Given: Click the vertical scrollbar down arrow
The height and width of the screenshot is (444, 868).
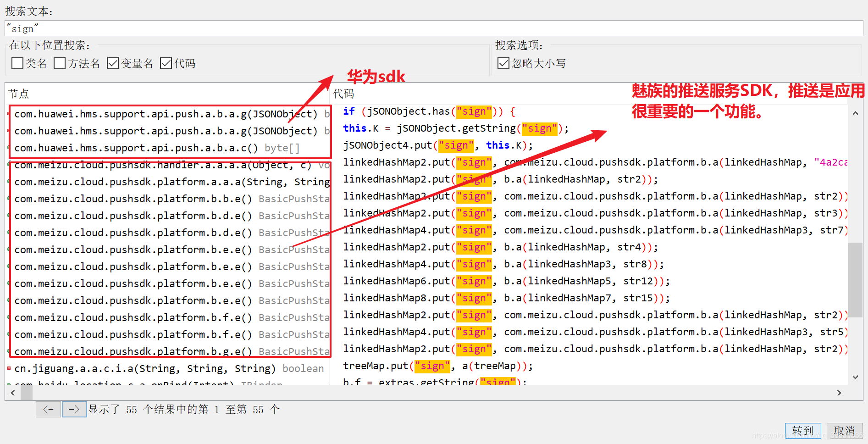Looking at the screenshot, I should click(x=855, y=377).
